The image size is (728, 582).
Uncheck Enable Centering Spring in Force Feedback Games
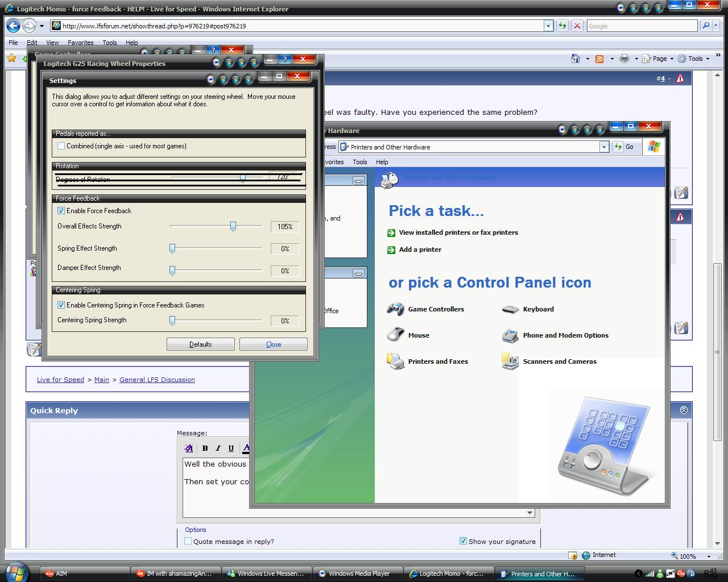point(61,305)
